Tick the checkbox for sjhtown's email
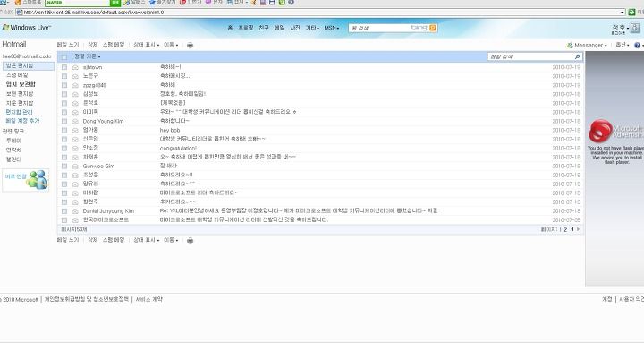Screen dimensions: 644x343 [64, 67]
